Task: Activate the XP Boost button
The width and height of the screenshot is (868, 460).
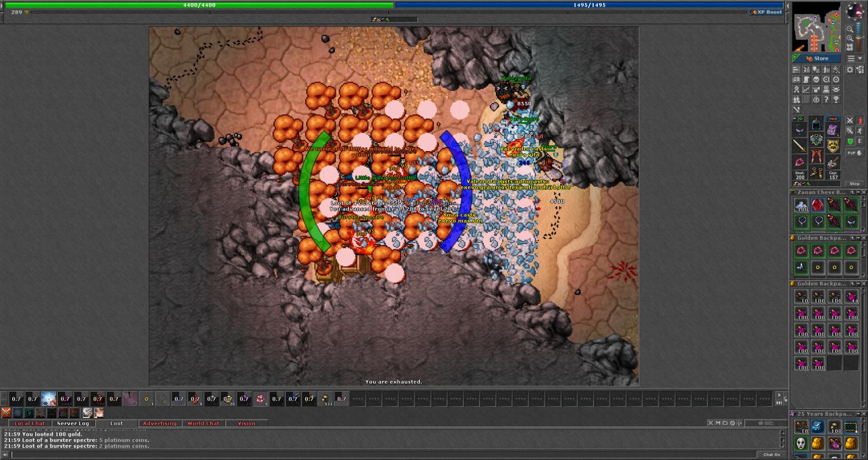Action: [766, 12]
